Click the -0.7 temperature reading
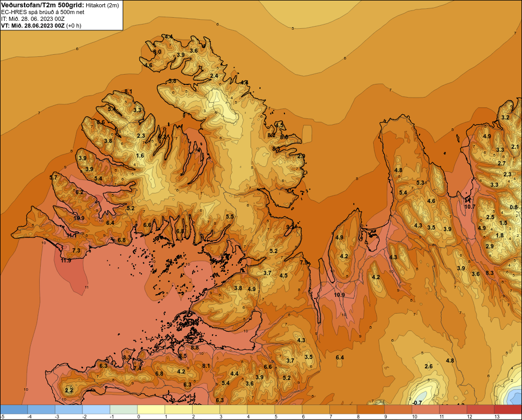Image resolution: width=522 pixels, height=420 pixels. point(417,403)
